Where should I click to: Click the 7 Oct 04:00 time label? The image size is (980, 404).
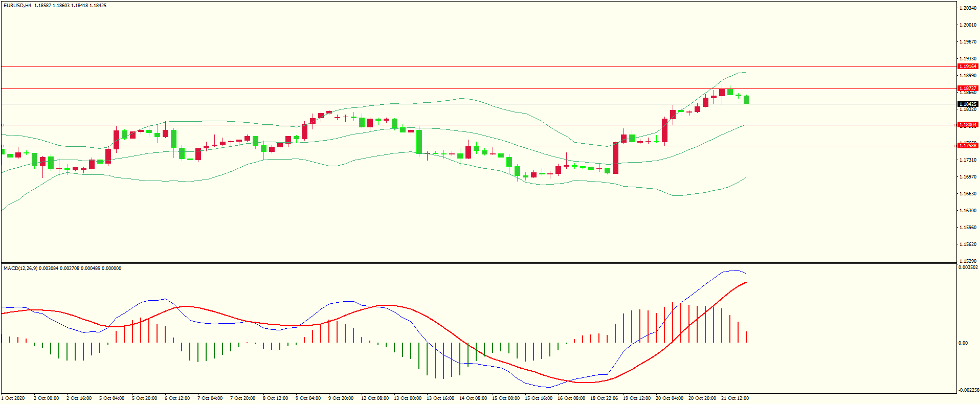pos(210,398)
